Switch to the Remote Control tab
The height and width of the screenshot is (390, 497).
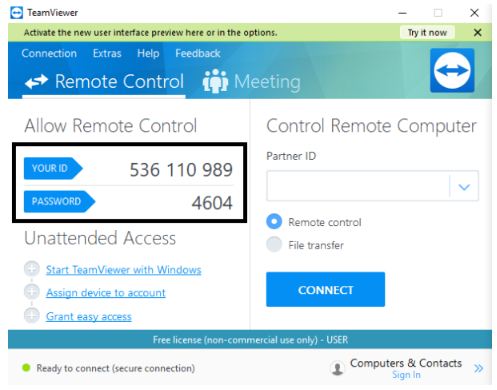pos(104,82)
